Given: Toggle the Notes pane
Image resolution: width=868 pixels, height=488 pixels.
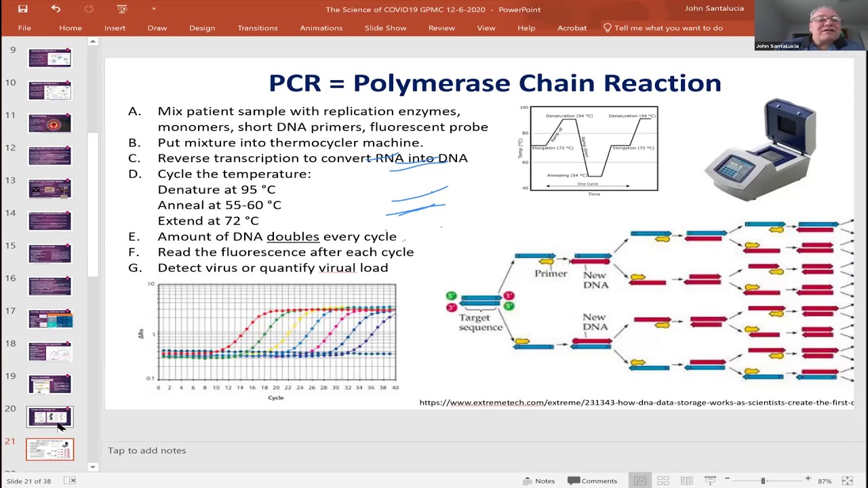Looking at the screenshot, I should (x=538, y=481).
